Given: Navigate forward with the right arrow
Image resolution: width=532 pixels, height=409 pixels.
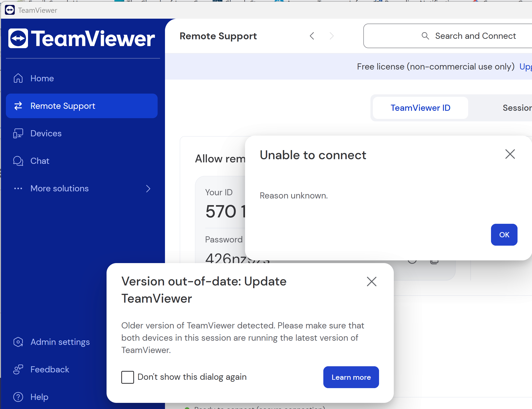Looking at the screenshot, I should coord(332,36).
